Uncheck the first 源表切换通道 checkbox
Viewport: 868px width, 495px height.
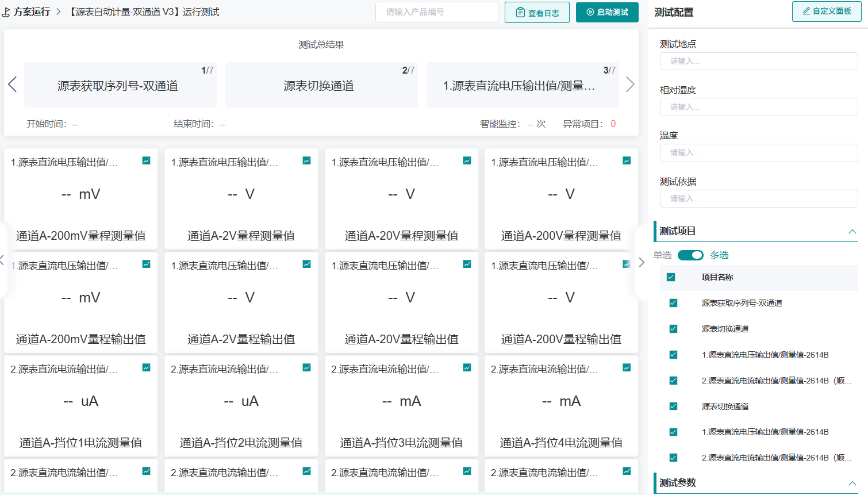coord(673,329)
